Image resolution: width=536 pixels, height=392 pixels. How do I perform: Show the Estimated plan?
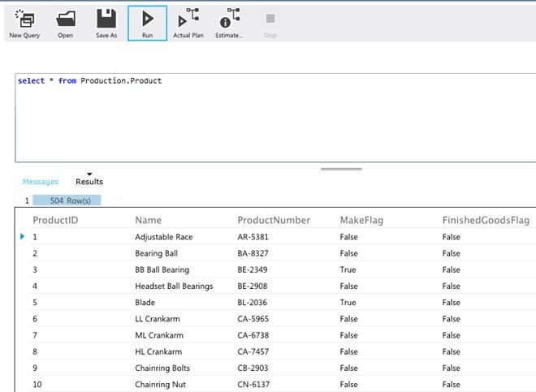point(229,24)
